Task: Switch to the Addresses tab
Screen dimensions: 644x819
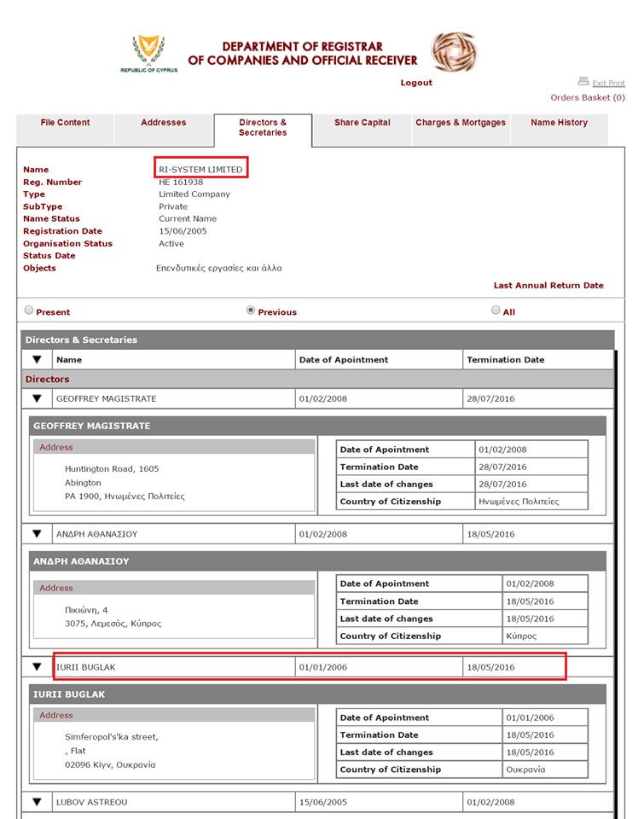Action: point(163,123)
